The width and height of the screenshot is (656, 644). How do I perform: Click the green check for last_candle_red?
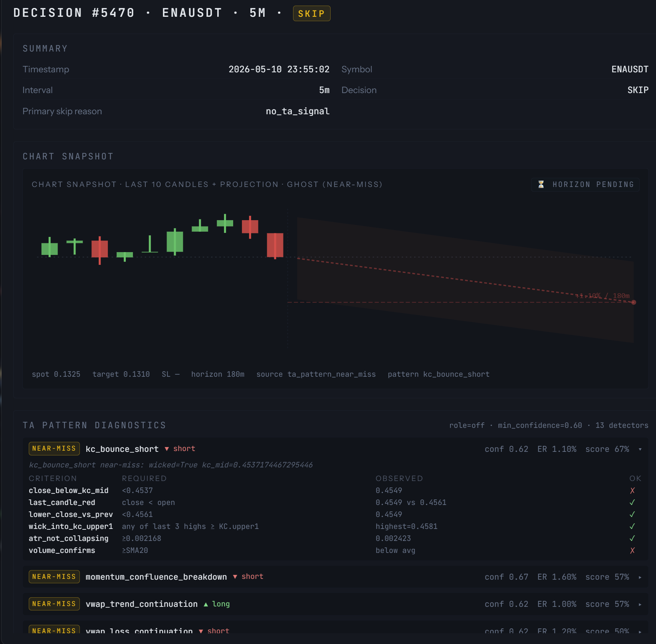[x=632, y=503]
